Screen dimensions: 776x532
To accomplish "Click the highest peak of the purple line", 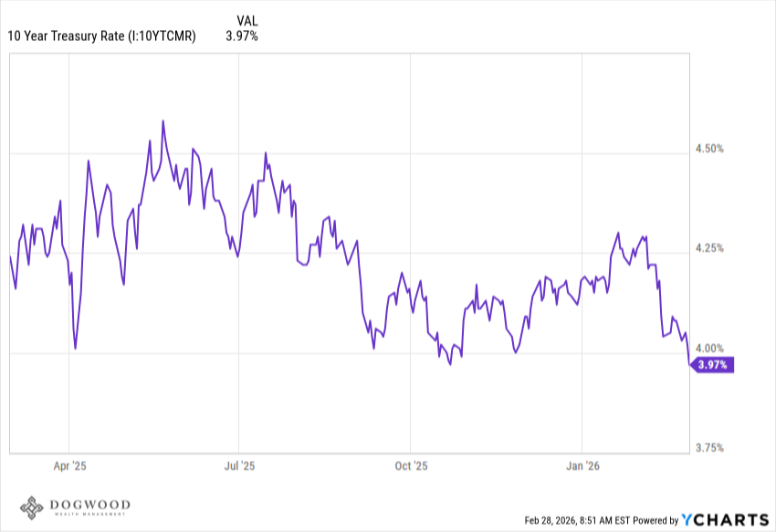I will point(163,120).
